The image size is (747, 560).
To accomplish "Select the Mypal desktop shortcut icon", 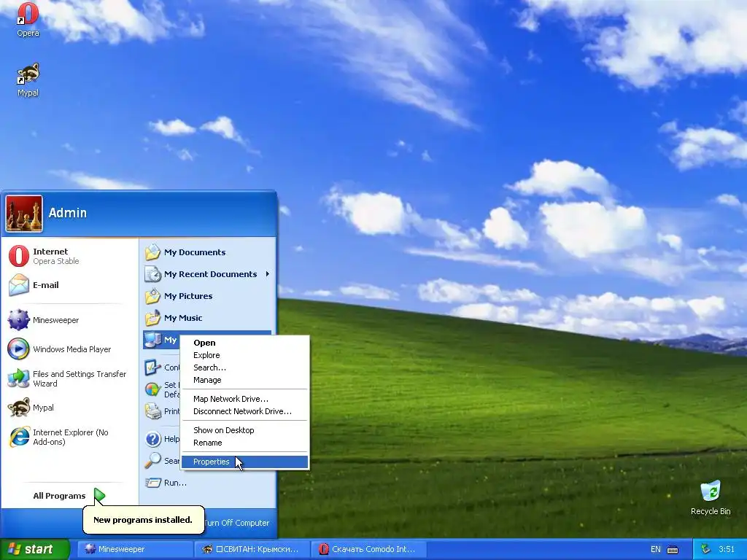I will point(28,80).
